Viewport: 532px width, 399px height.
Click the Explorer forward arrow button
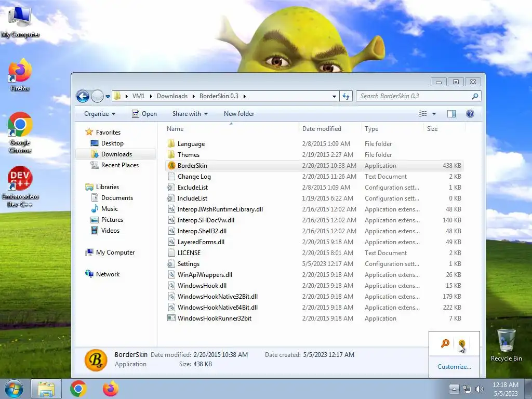(97, 96)
